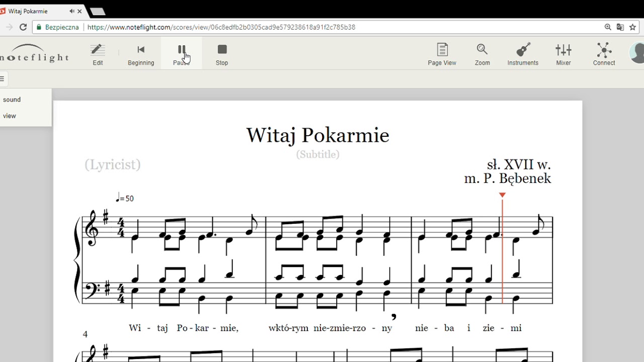
Task: Stop score playback
Action: point(222,54)
